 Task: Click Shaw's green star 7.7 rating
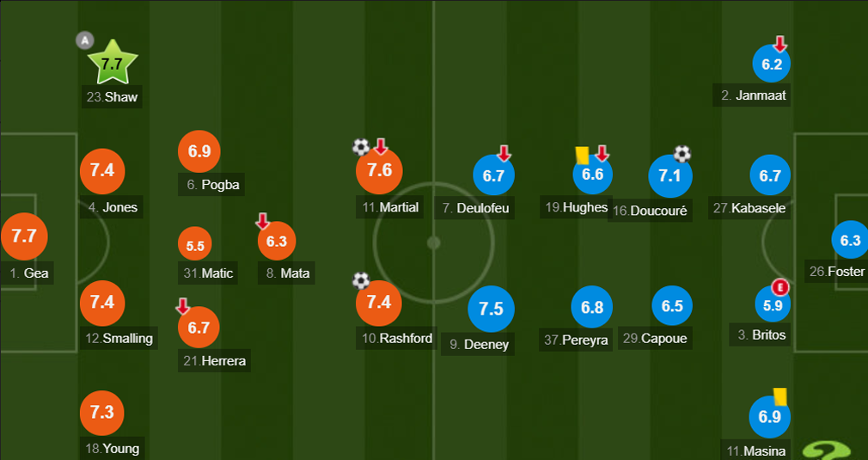pos(113,63)
